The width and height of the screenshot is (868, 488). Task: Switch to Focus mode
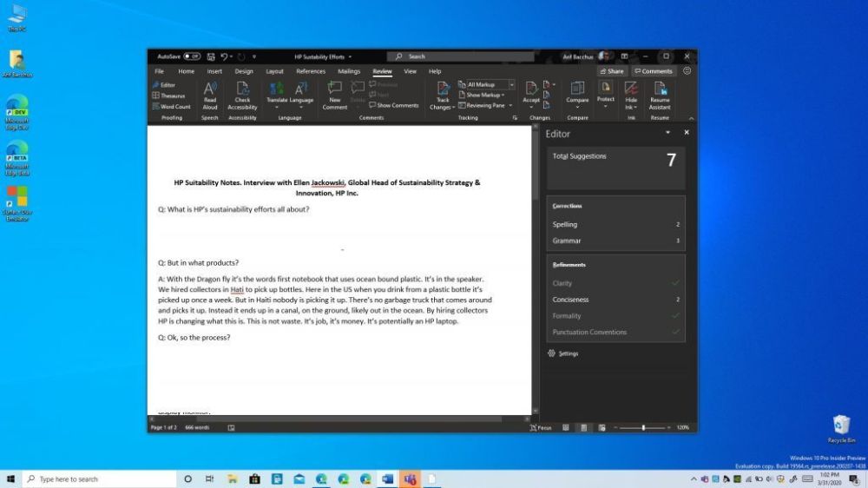pyautogui.click(x=541, y=427)
